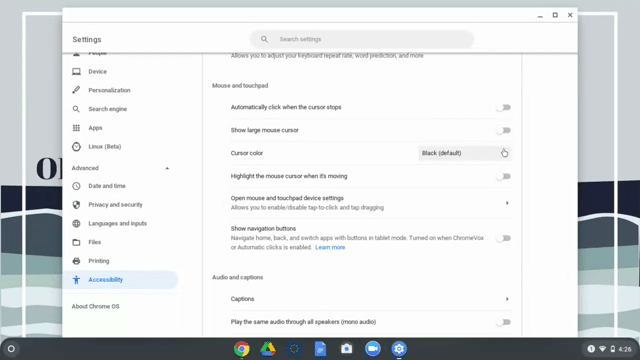Expand mouse and touchpad device settings arrow
Image resolution: width=640 pixels, height=360 pixels.
(507, 203)
